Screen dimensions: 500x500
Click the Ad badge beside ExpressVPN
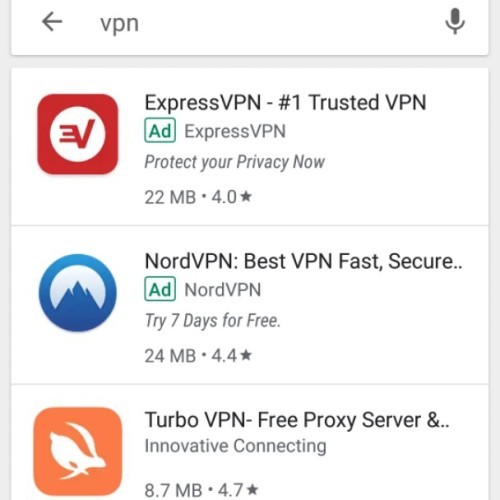click(x=160, y=131)
